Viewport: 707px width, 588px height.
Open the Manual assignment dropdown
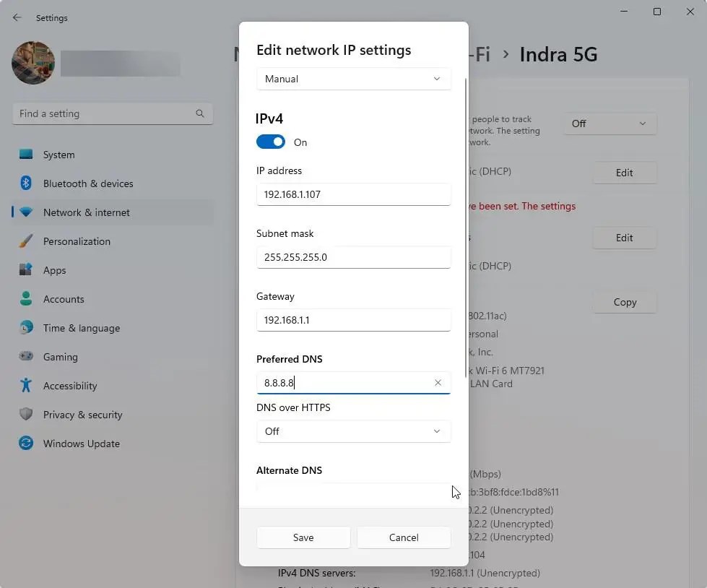(353, 78)
